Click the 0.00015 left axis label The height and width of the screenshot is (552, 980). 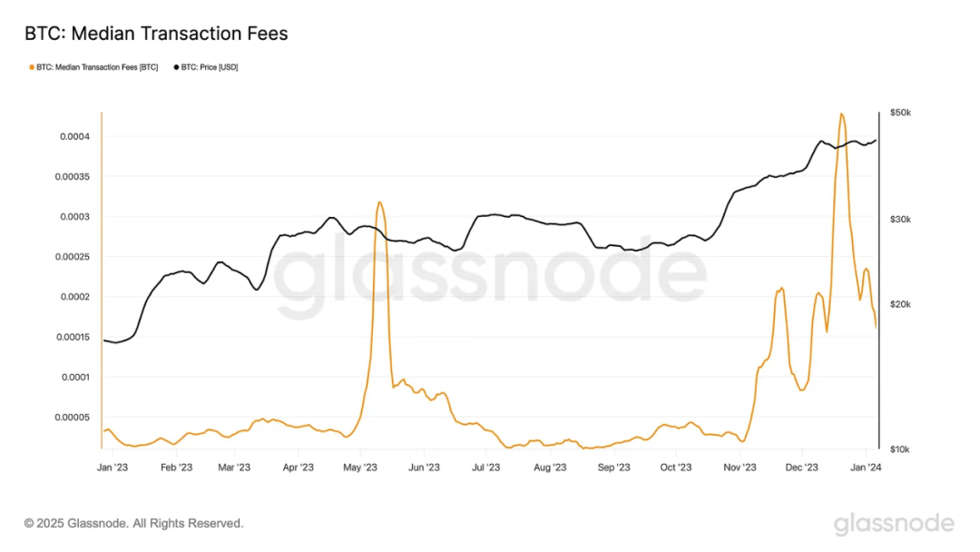(x=73, y=338)
